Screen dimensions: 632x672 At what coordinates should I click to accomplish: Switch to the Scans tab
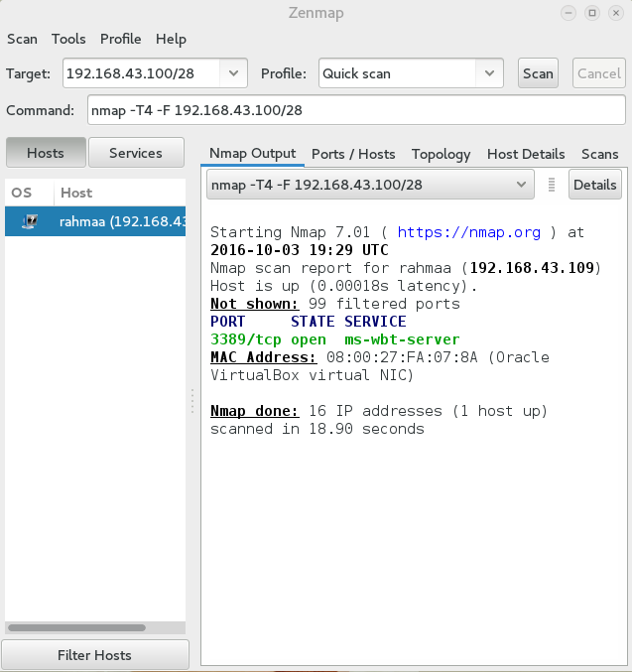click(600, 154)
